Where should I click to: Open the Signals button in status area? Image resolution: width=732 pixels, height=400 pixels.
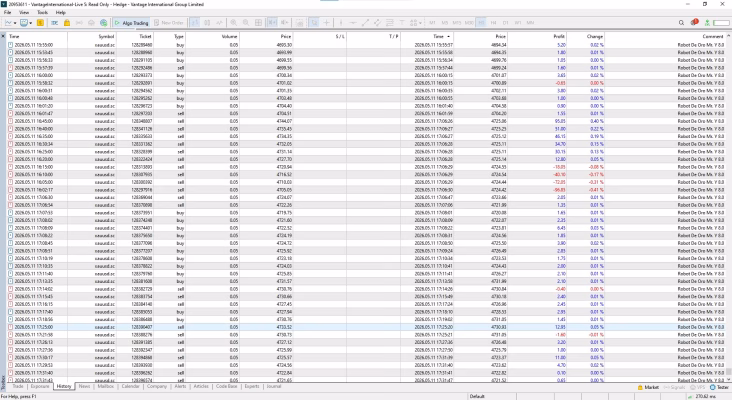tap(674, 387)
